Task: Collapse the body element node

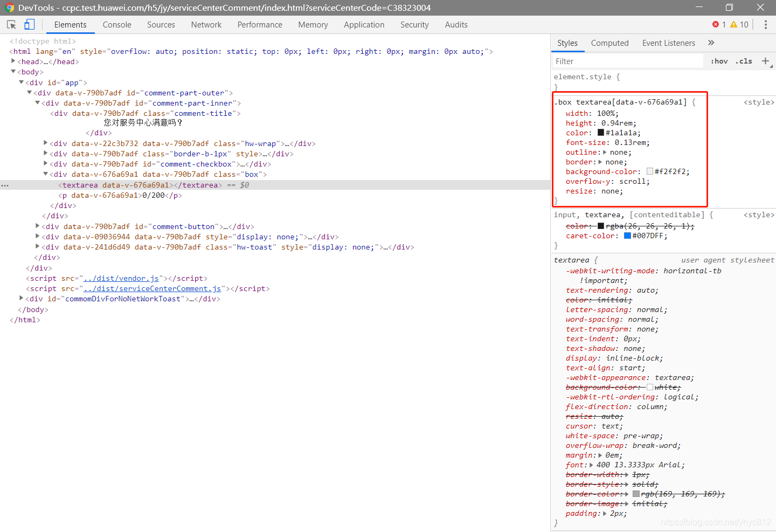Action: [x=13, y=71]
